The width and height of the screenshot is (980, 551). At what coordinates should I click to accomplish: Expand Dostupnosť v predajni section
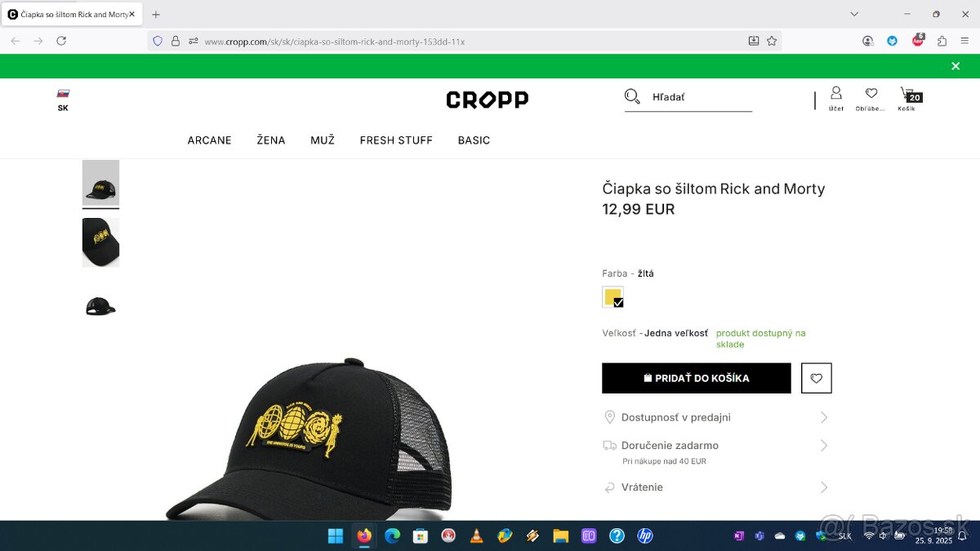[x=716, y=417]
